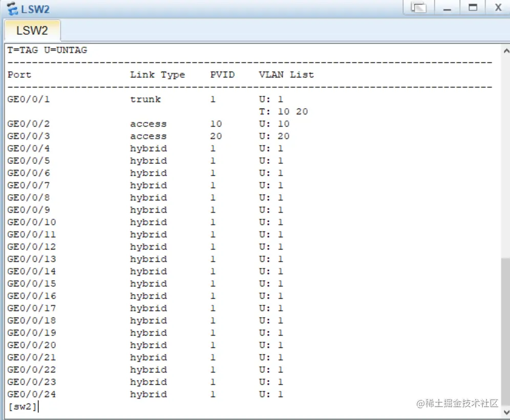Viewport: 510px width, 420px height.
Task: Click port name GE0/0/18
Action: click(x=32, y=321)
